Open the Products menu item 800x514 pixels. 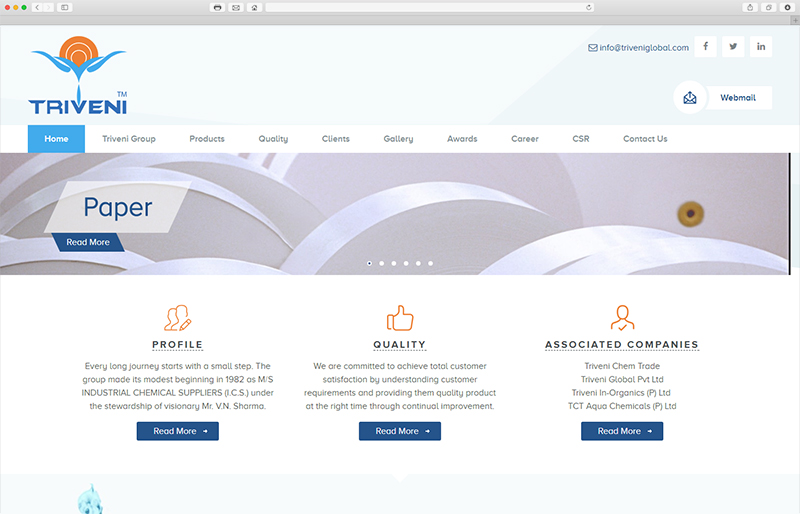coord(207,139)
